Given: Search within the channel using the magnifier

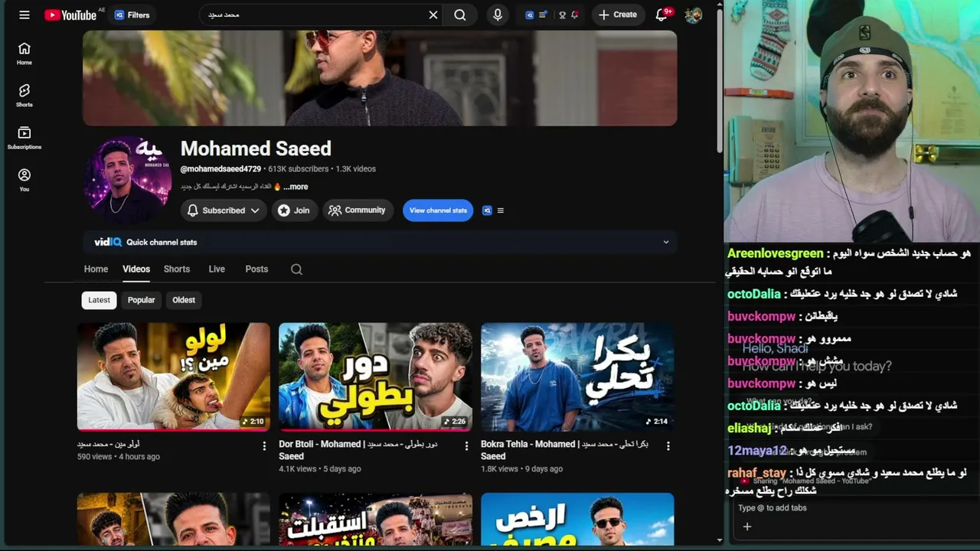Looking at the screenshot, I should pos(297,269).
